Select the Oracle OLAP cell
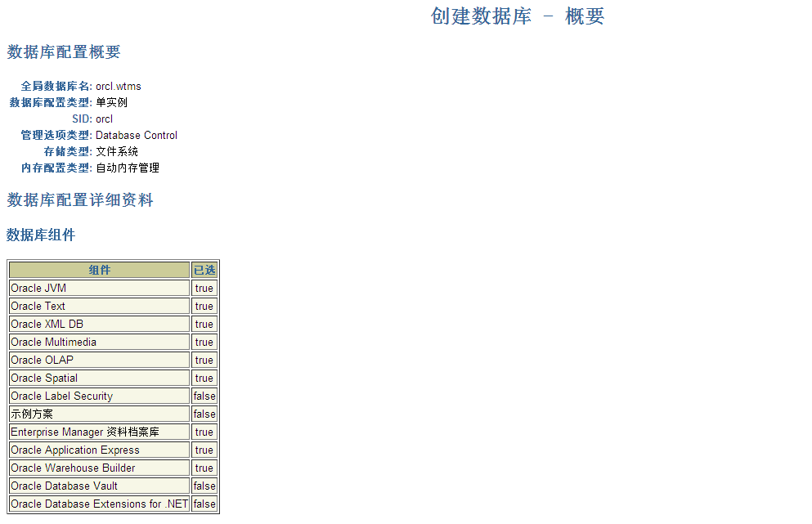This screenshot has width=812, height=524. (x=100, y=360)
